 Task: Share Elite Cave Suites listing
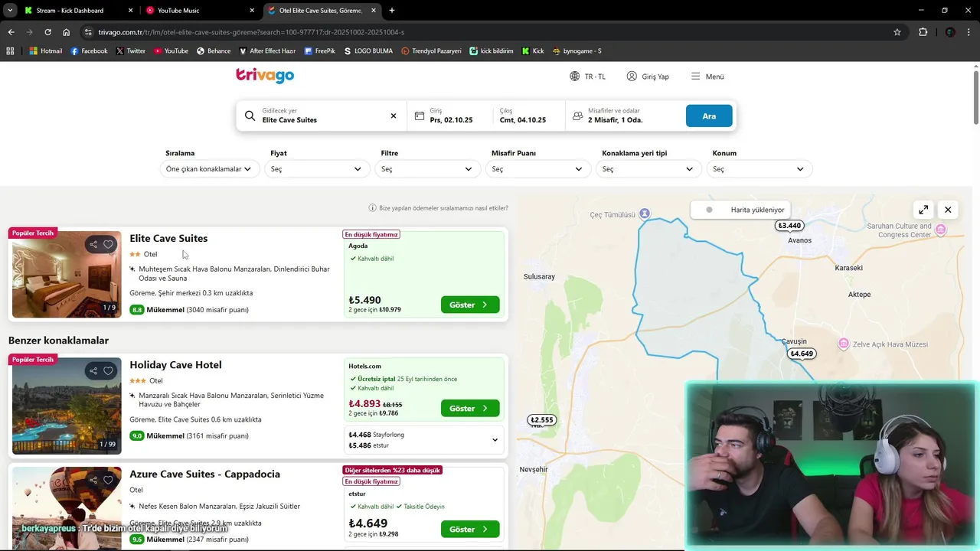pos(93,245)
